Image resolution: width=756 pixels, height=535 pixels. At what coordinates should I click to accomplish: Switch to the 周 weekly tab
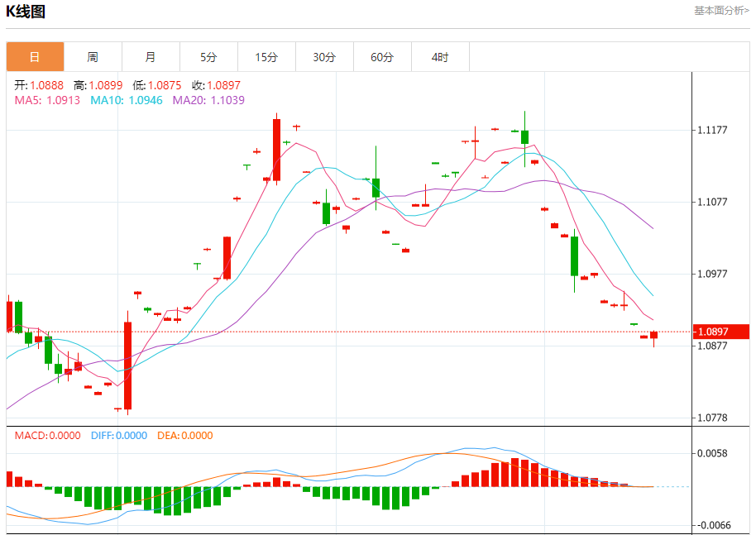tap(93, 57)
